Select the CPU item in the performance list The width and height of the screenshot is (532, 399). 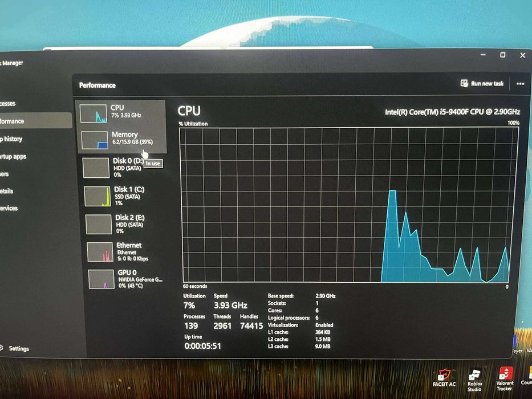pyautogui.click(x=121, y=113)
